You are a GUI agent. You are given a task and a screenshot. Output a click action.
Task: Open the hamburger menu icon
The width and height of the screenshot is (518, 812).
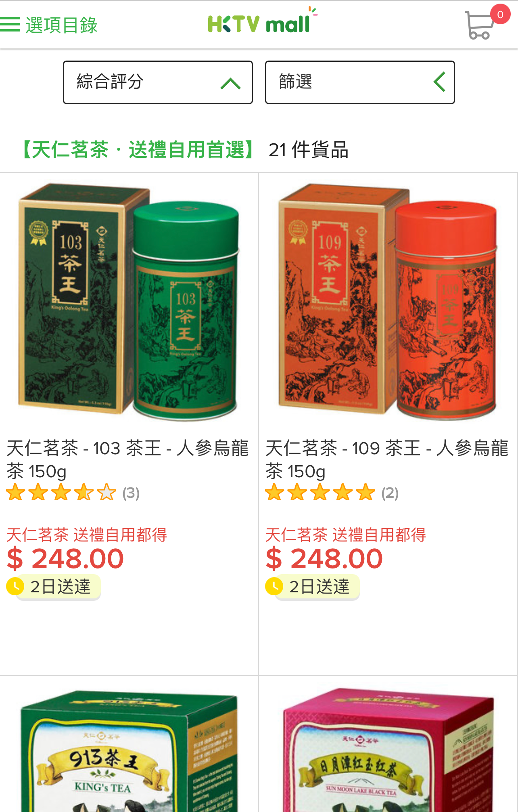tap(10, 24)
